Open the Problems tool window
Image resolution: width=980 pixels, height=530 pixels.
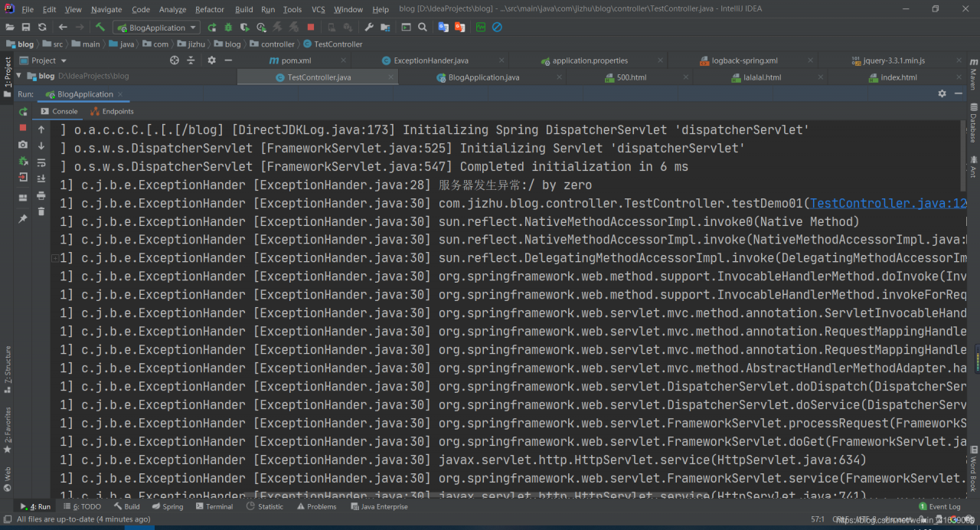[x=316, y=506]
